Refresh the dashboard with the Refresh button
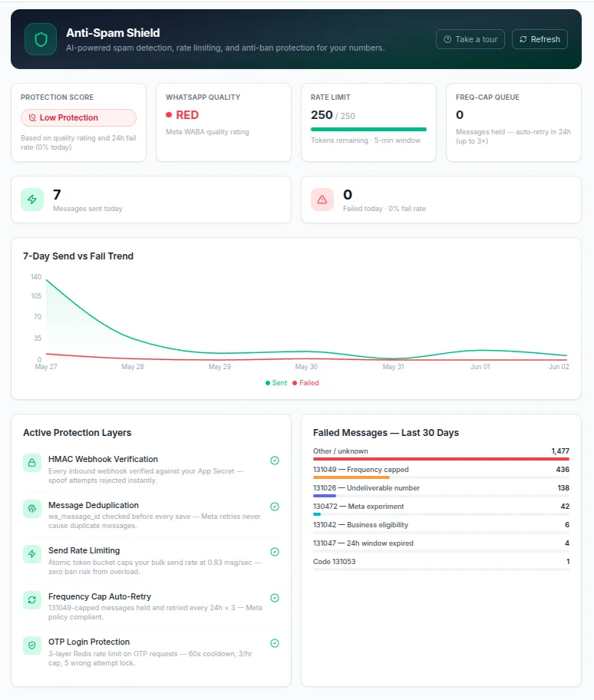Screen dimensions: 594x700 click(x=540, y=39)
